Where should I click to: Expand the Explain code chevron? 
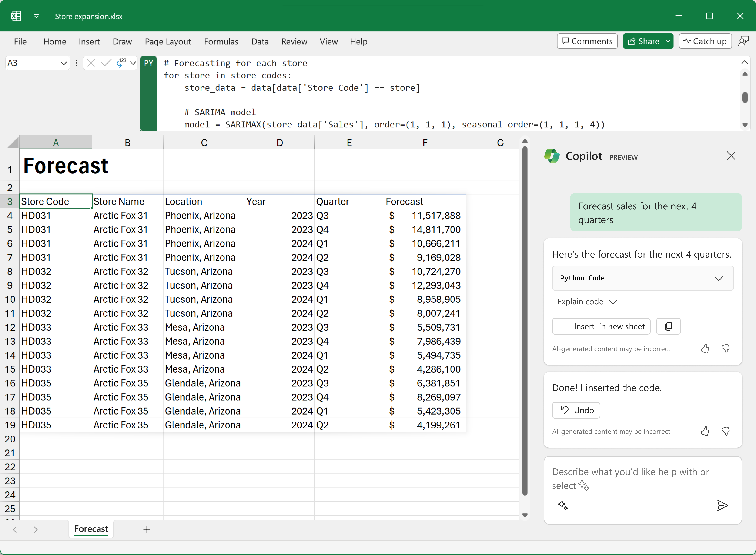pyautogui.click(x=614, y=302)
